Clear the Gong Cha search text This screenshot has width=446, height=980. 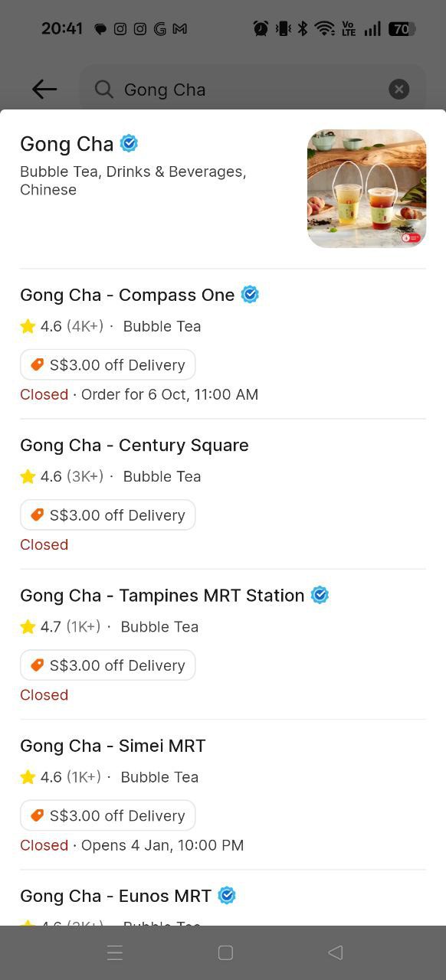pyautogui.click(x=399, y=89)
